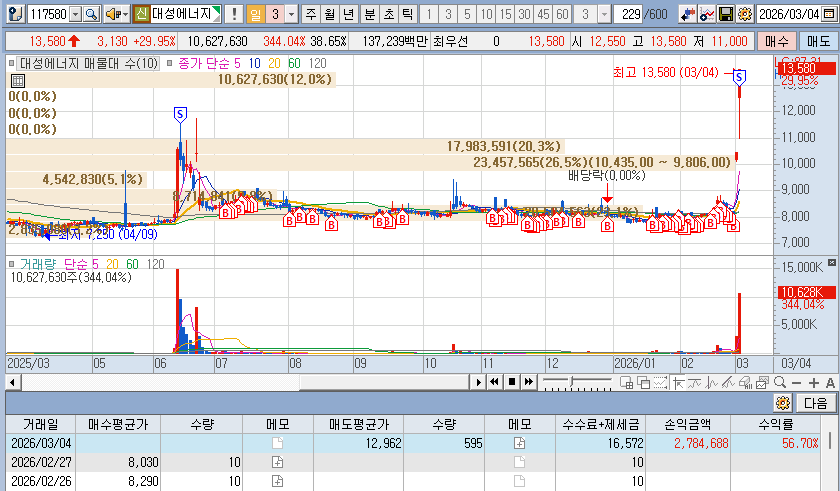Select the 45 minute interval button

pos(543,14)
